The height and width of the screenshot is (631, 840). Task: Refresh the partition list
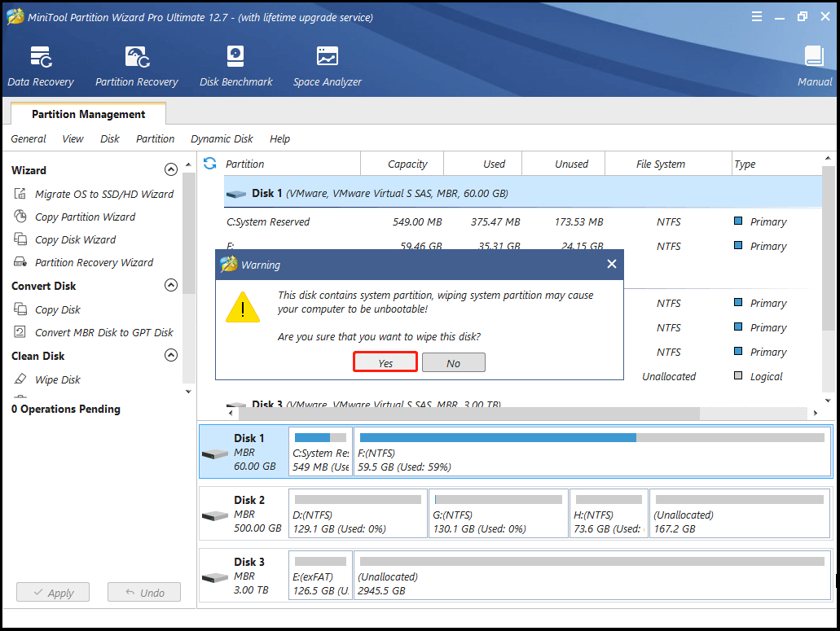point(209,163)
